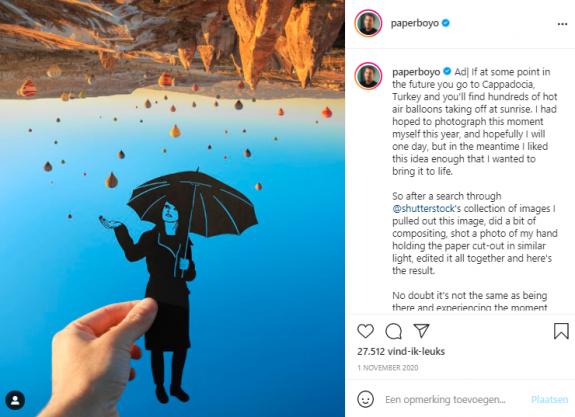Click the verified badge in the caption
The height and width of the screenshot is (417, 575).
pyautogui.click(x=447, y=71)
